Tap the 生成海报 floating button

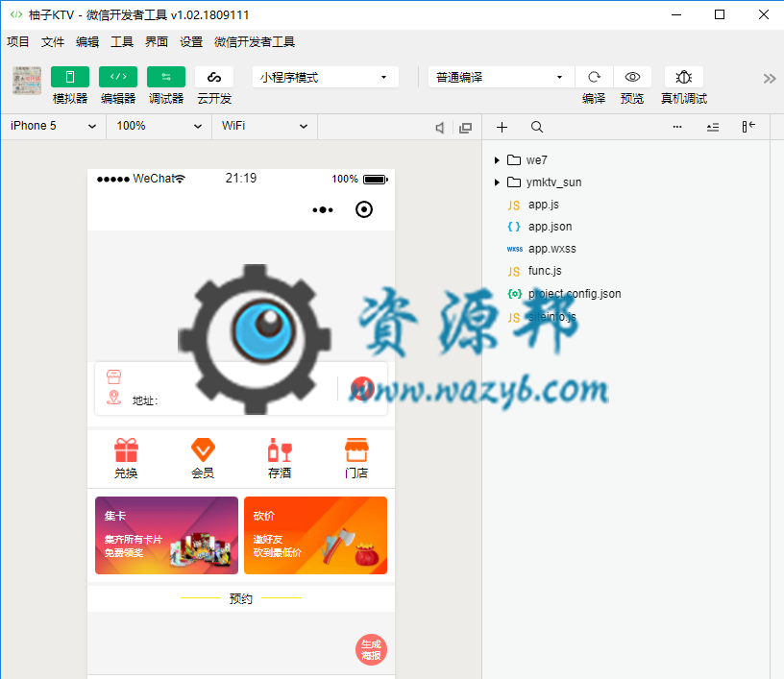point(371,649)
